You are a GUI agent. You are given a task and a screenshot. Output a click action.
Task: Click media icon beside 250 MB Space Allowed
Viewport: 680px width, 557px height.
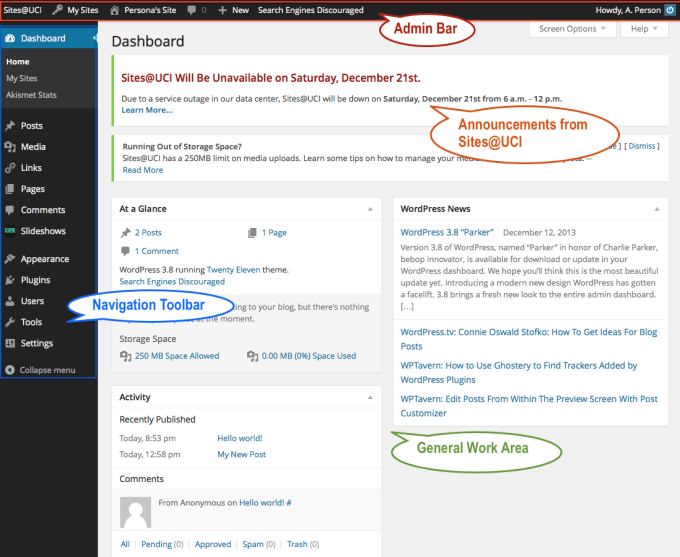[125, 356]
